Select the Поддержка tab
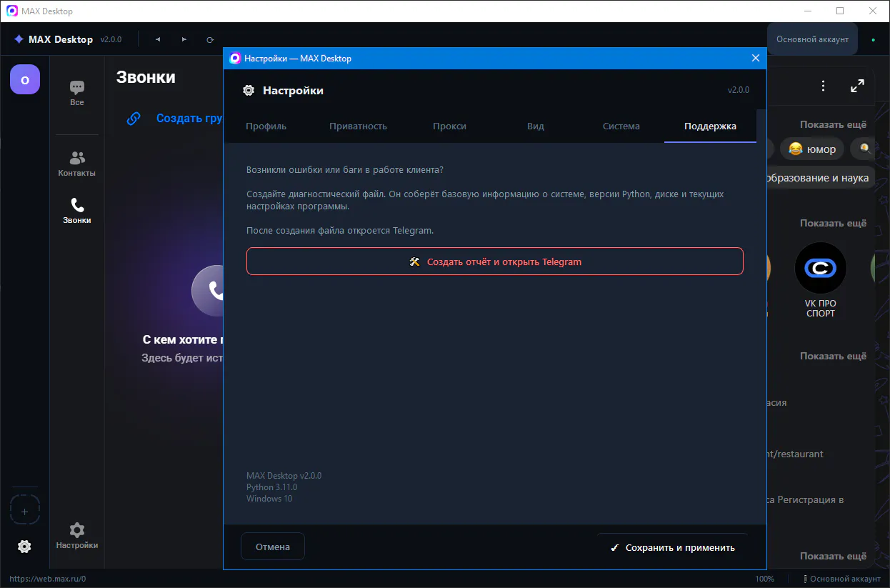 tap(710, 126)
